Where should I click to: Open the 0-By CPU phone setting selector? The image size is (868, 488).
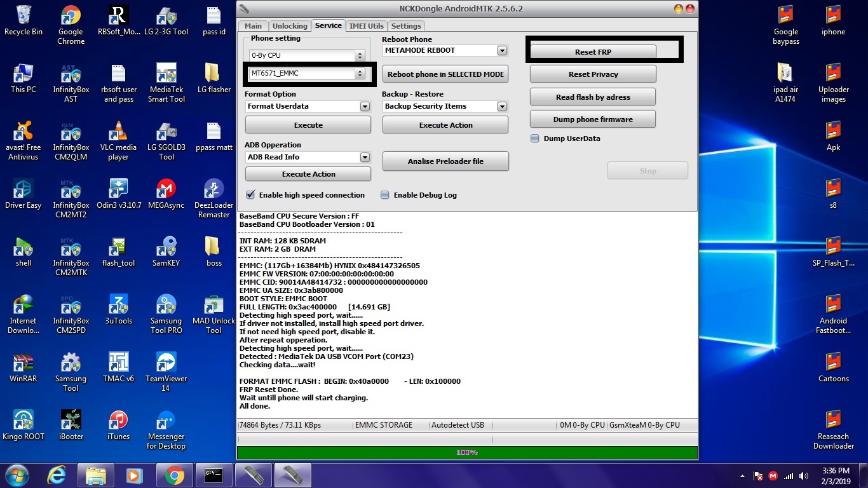coord(306,55)
